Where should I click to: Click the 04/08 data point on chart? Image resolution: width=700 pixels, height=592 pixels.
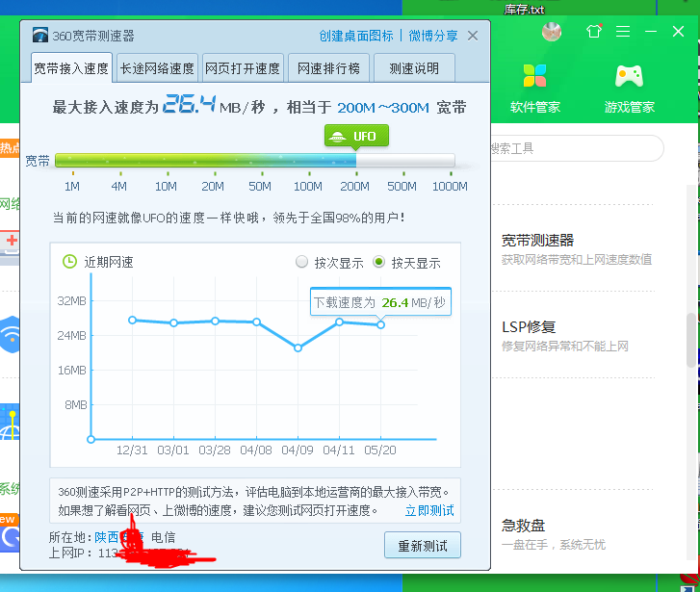(x=257, y=322)
